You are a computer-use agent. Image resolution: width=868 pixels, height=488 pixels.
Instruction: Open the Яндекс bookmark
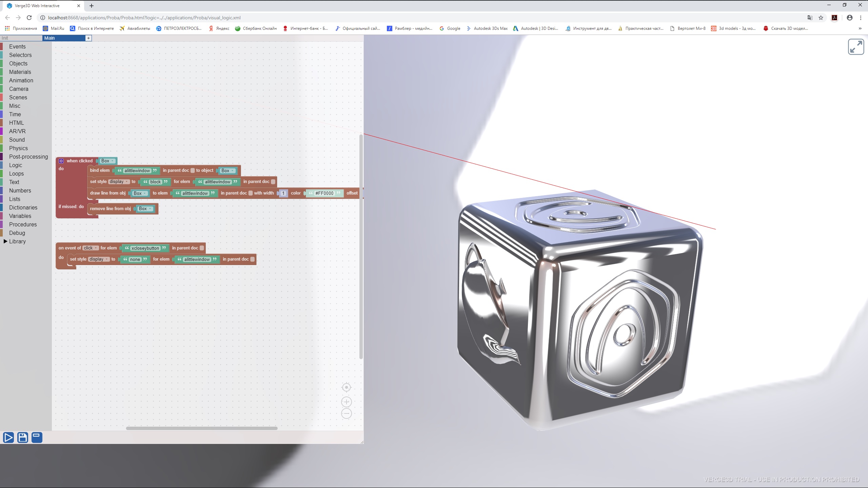[219, 28]
